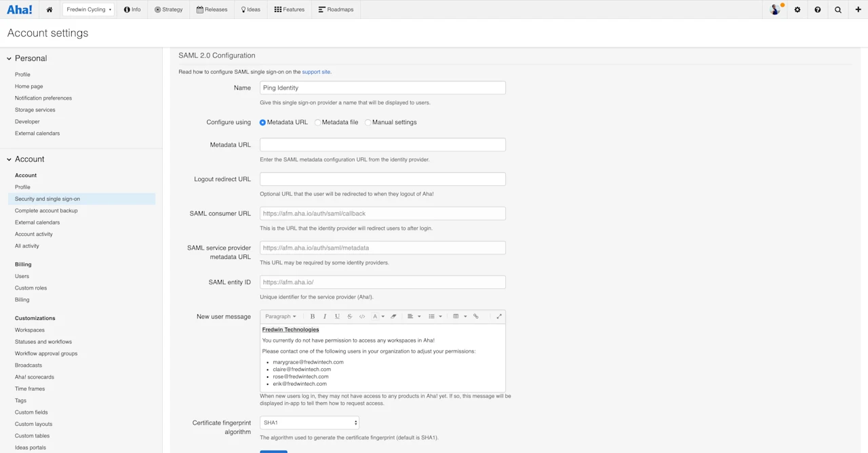Click the insert link icon
This screenshot has height=453, width=868.
(x=475, y=317)
